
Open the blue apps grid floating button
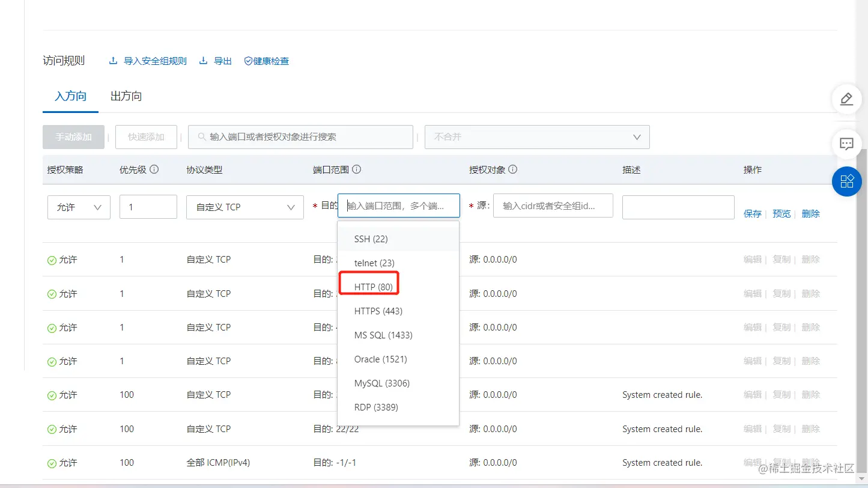pos(846,181)
